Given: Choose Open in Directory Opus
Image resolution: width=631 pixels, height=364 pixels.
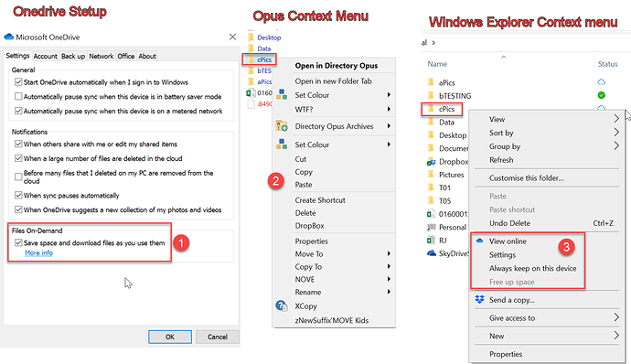Looking at the screenshot, I should [x=336, y=66].
